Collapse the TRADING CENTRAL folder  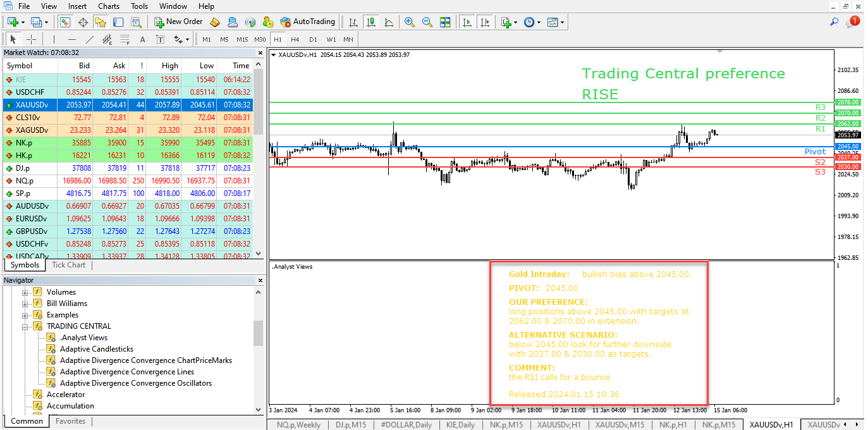point(26,326)
